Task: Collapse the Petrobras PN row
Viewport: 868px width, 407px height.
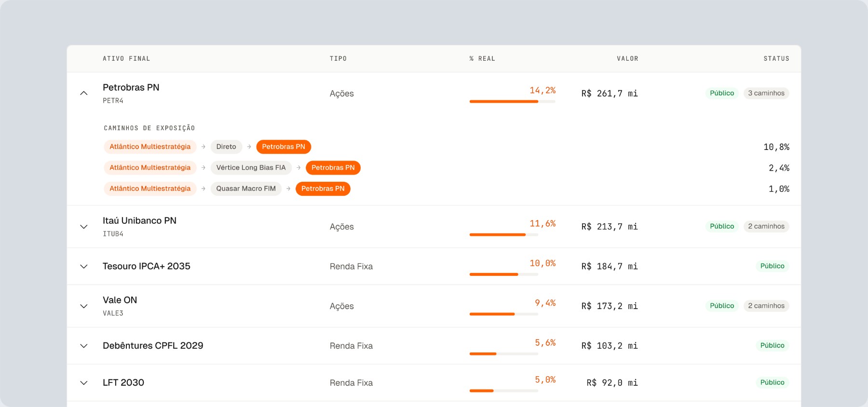Action: click(x=84, y=93)
